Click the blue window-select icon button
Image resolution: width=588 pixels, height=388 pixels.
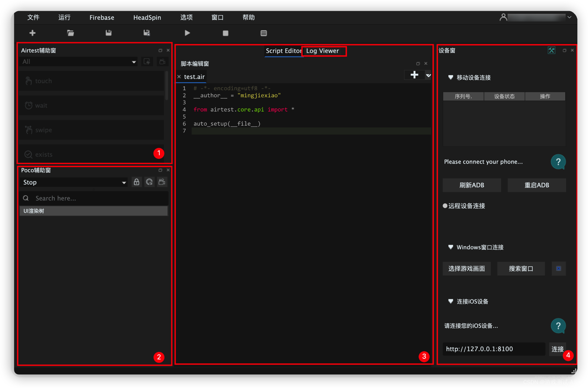point(558,269)
